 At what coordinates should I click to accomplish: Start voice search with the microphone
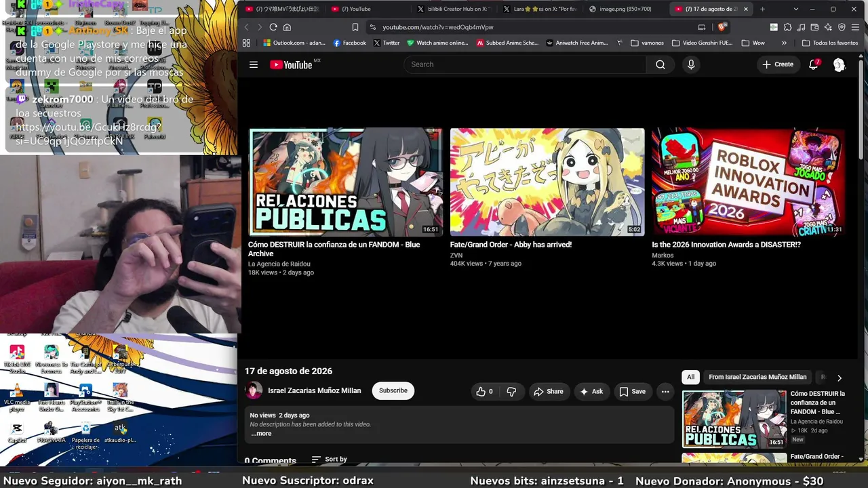click(691, 64)
